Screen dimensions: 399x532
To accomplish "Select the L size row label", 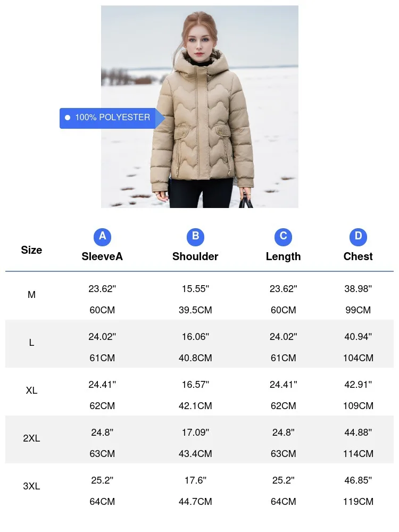I will pos(31,343).
